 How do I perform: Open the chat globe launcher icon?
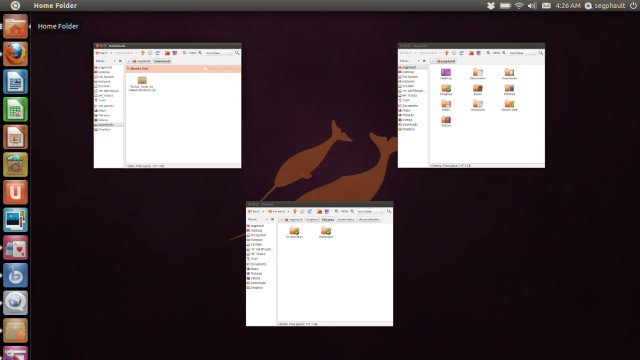(x=16, y=303)
